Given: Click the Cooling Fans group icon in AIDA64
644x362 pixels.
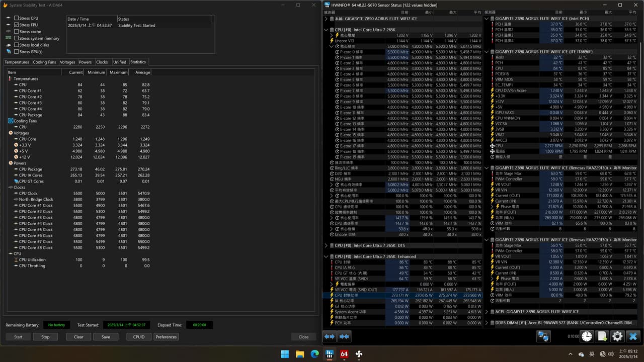Looking at the screenshot, I should 10,121.
